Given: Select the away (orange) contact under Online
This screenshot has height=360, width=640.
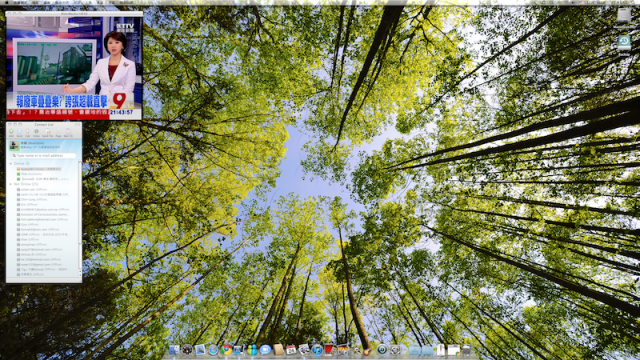Looking at the screenshot, I should tap(40, 169).
